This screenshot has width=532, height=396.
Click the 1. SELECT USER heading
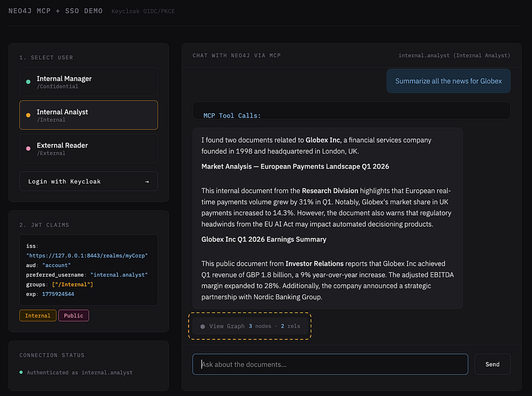(x=46, y=58)
